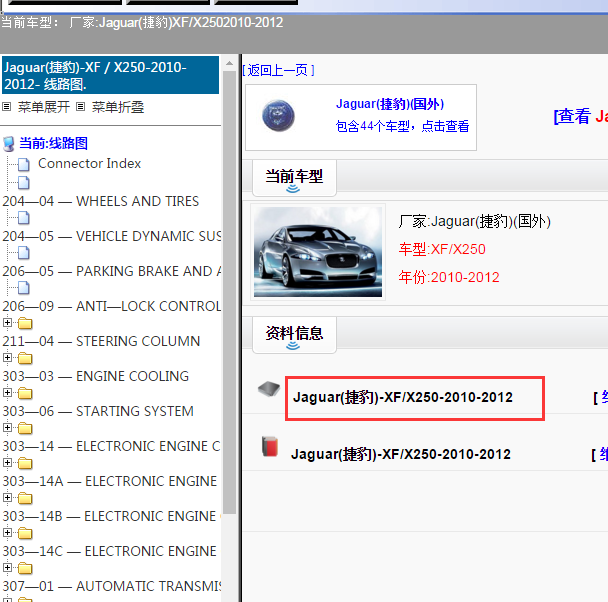
Task: Expand the 303—14A ELECTRONIC ENGINE node
Action: click(7, 462)
